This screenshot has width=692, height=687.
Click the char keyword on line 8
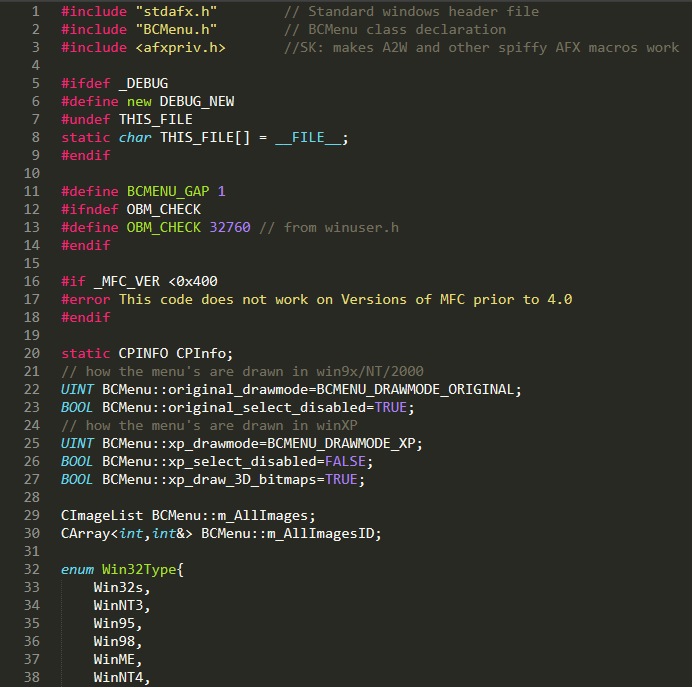(x=135, y=138)
